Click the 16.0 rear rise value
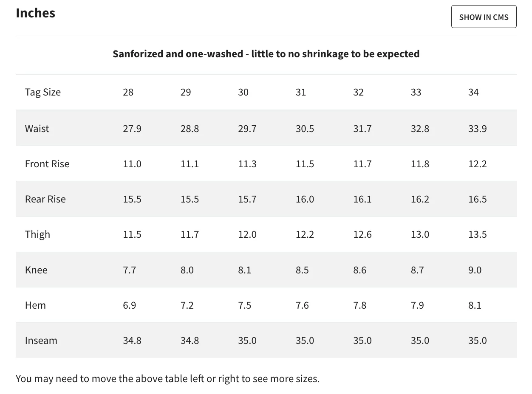Viewport: 532px width, 394px height. [305, 199]
